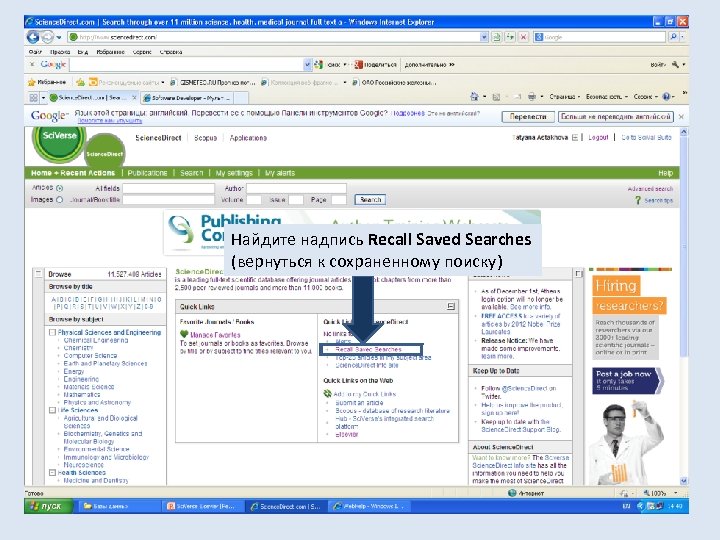The height and width of the screenshot is (540, 720).
Task: Collapse the Browse panel
Action: coord(39,274)
